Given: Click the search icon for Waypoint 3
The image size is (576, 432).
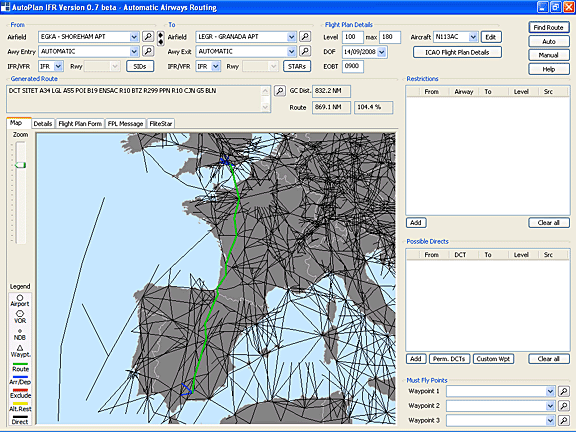Looking at the screenshot, I should [x=564, y=420].
